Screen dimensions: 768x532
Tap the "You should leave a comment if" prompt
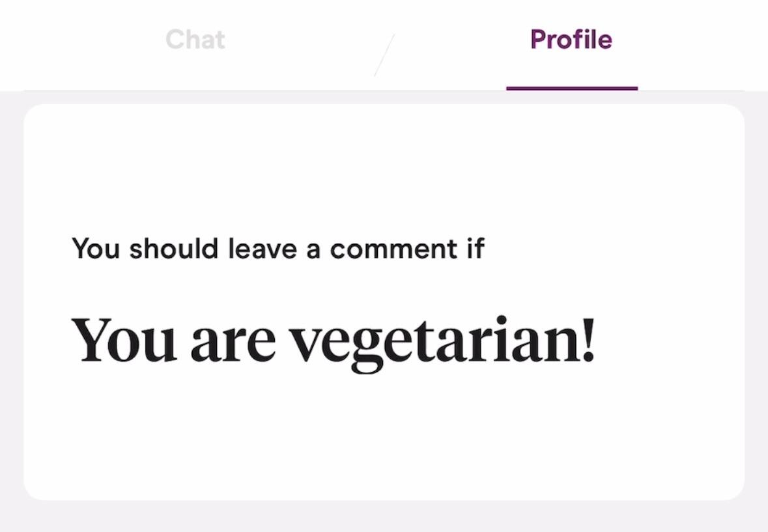[x=277, y=249]
